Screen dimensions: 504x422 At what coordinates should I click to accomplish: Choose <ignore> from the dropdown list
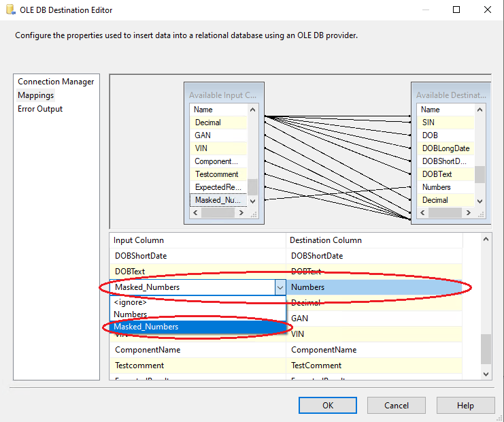point(129,302)
